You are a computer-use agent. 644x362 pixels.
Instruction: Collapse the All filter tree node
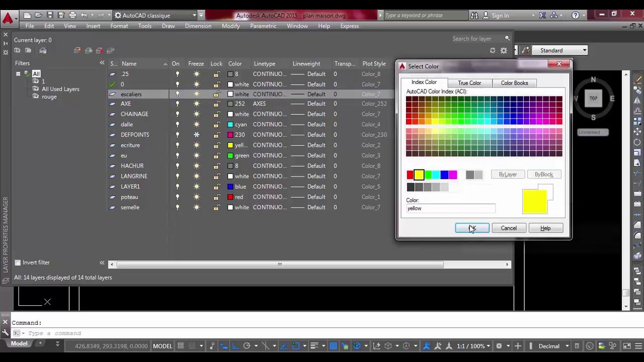(18, 74)
